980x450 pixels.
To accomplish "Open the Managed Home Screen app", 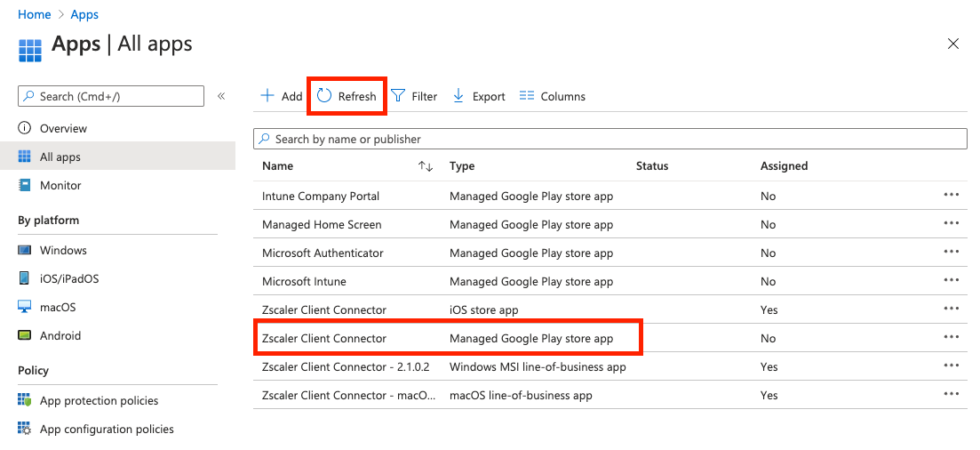I will [322, 224].
